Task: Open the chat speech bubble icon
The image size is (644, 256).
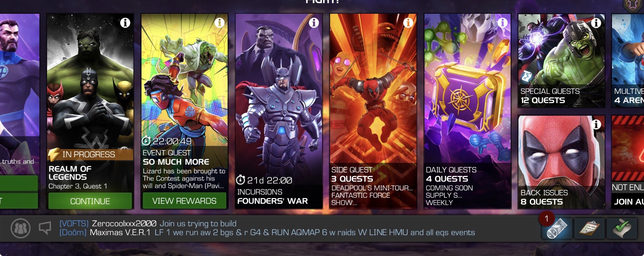Action: tap(45, 228)
